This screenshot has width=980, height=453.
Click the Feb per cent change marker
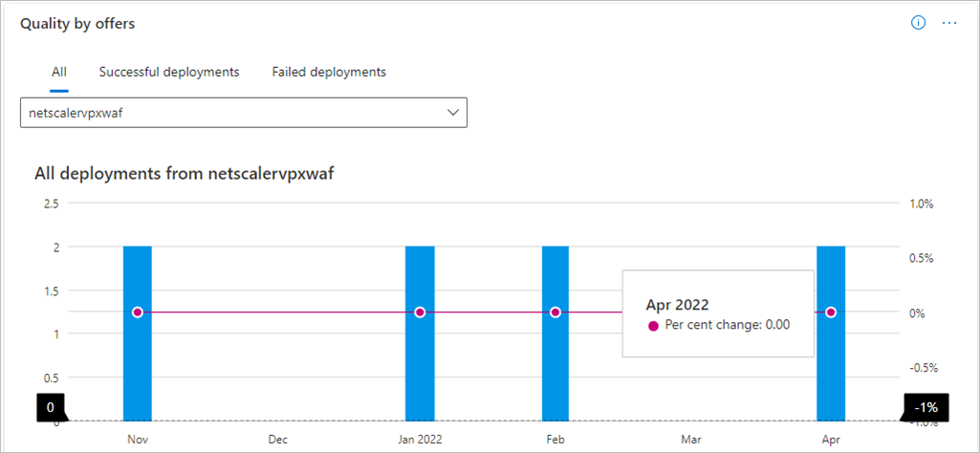click(555, 312)
